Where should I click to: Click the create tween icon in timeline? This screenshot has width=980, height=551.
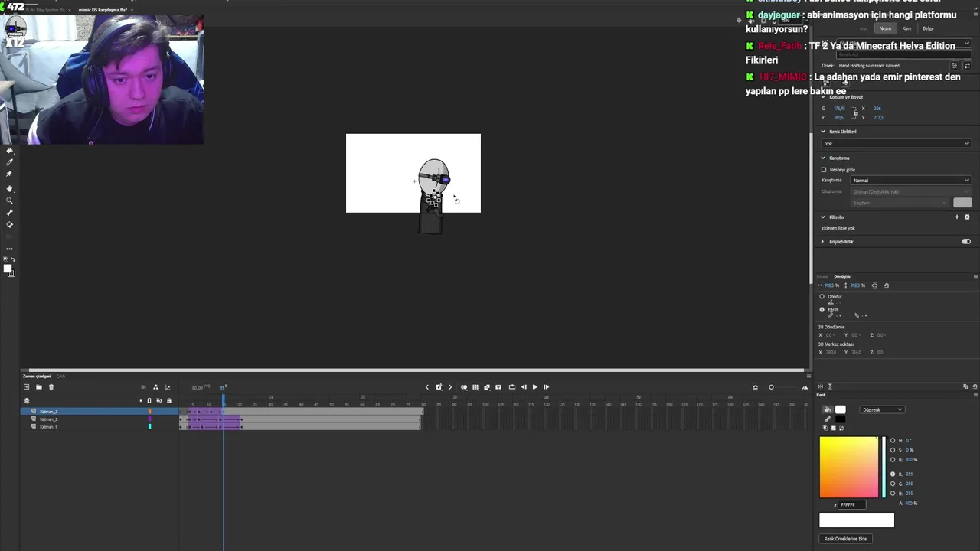click(x=487, y=387)
